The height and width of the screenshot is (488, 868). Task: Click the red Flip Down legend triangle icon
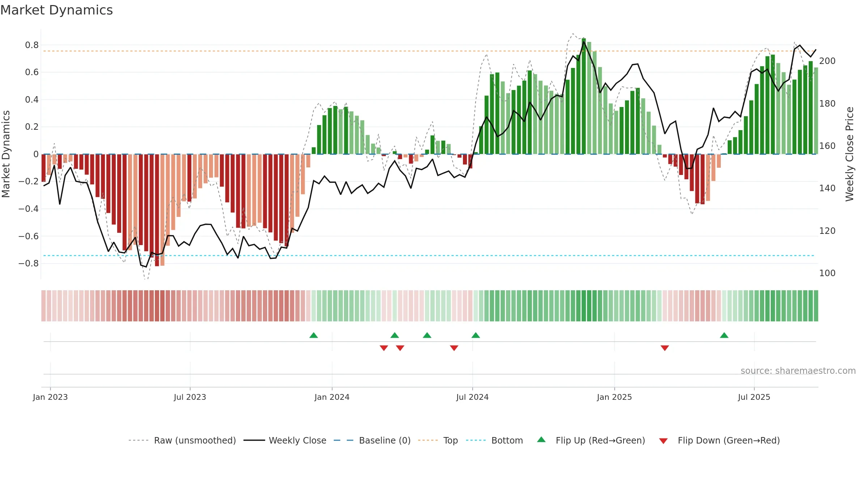pyautogui.click(x=663, y=441)
